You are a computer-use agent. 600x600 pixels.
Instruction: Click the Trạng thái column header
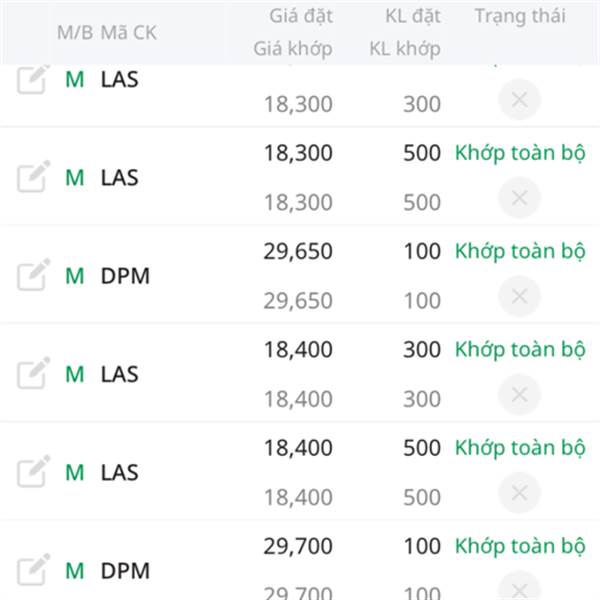[519, 16]
